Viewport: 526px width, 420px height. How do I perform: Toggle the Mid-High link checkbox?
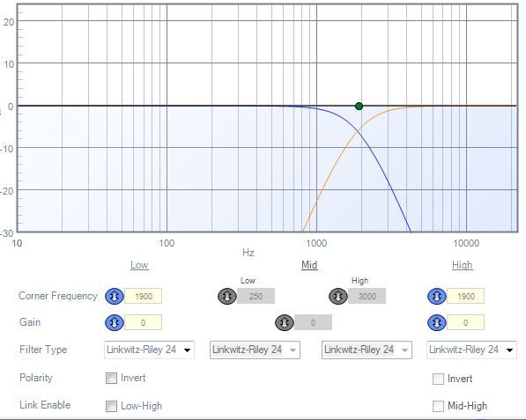[x=438, y=406]
